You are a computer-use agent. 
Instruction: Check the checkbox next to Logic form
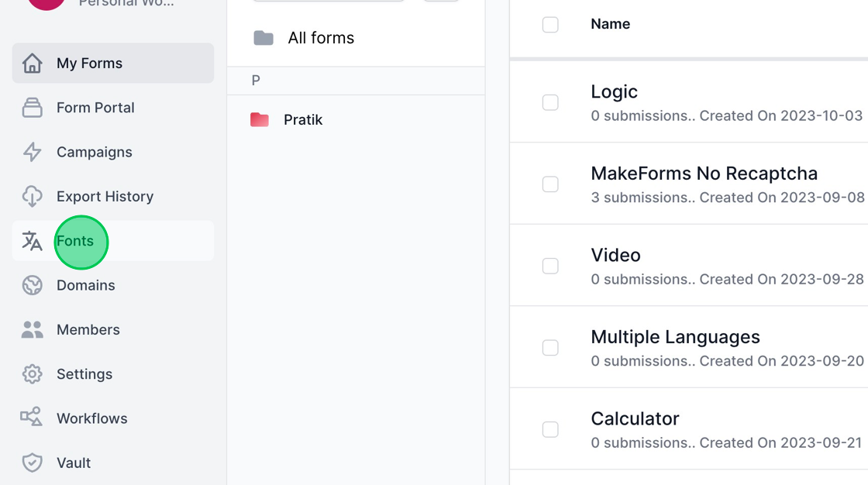click(550, 101)
